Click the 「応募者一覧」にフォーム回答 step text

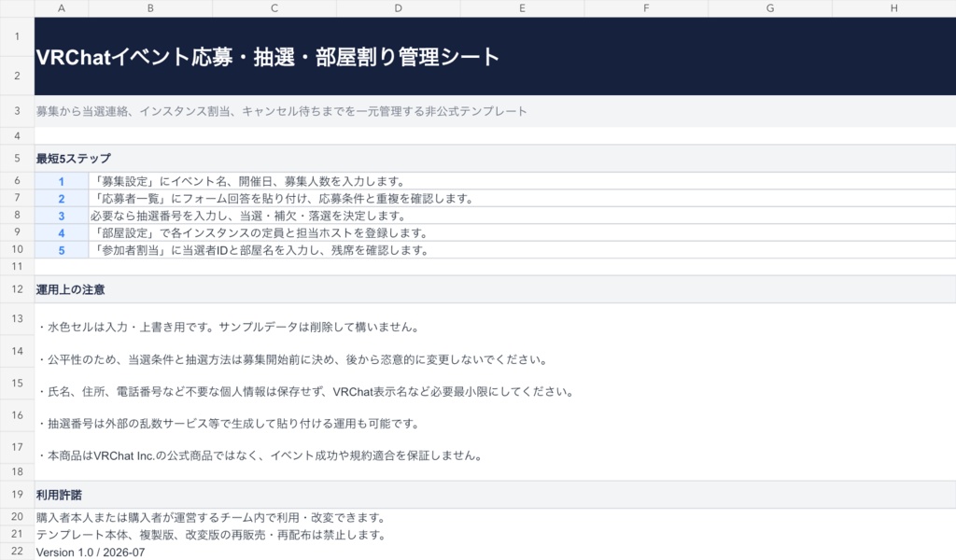click(x=282, y=198)
